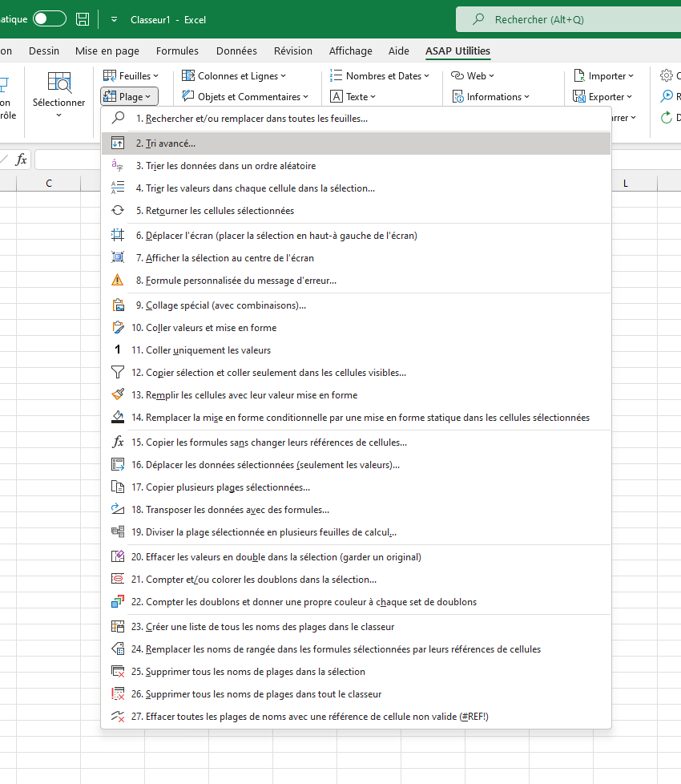The image size is (681, 784).
Task: Choose Déplacer les données sélectionnées (seulement les valeurs)
Action: [x=356, y=464]
